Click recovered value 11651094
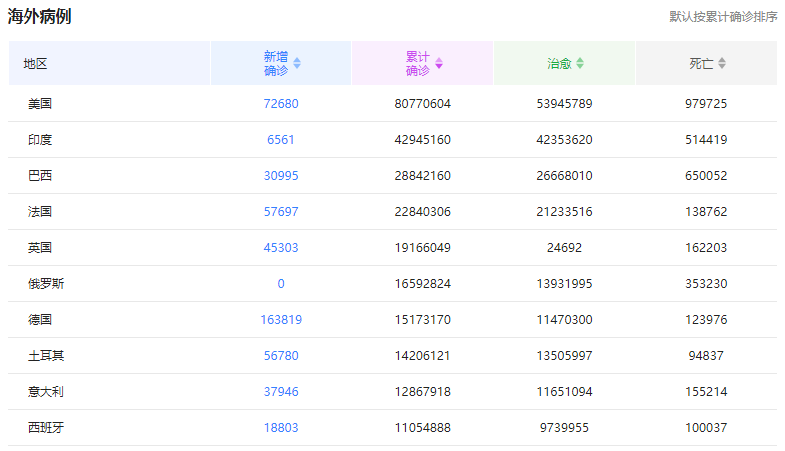Image resolution: width=785 pixels, height=451 pixels. [x=564, y=392]
